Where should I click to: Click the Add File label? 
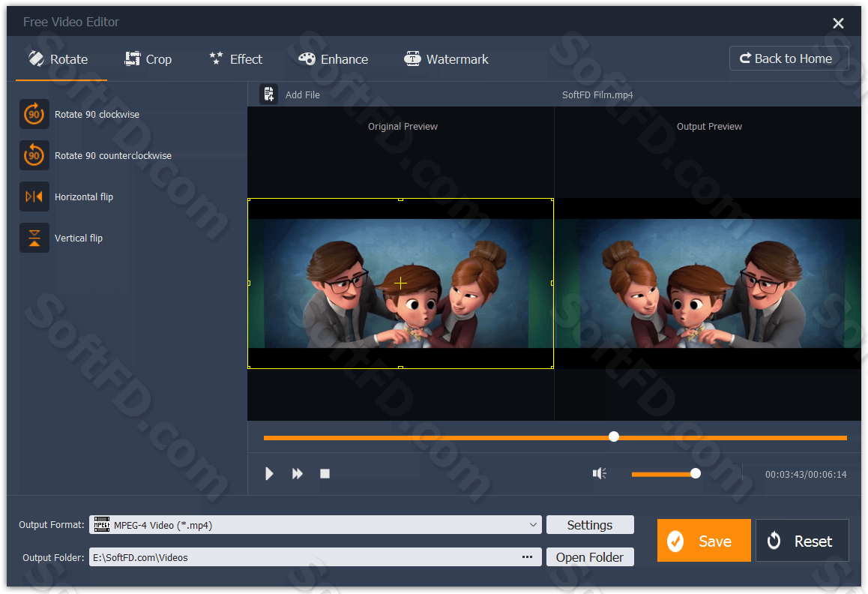click(303, 94)
